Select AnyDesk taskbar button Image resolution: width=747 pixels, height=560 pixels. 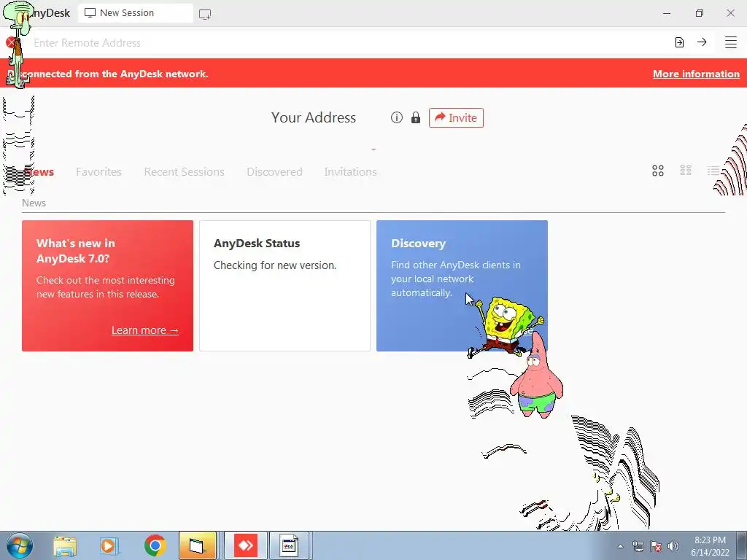(246, 545)
